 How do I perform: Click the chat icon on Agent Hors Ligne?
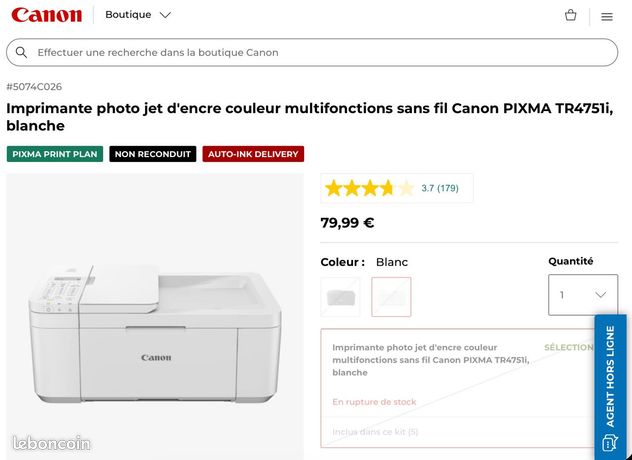pos(609,442)
